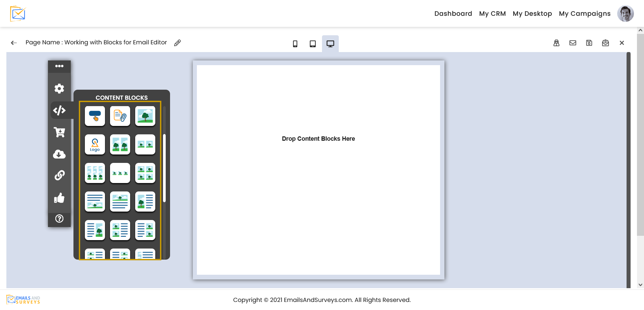Click the back arrow next to Page Name
This screenshot has width=644, height=310.
[x=13, y=43]
